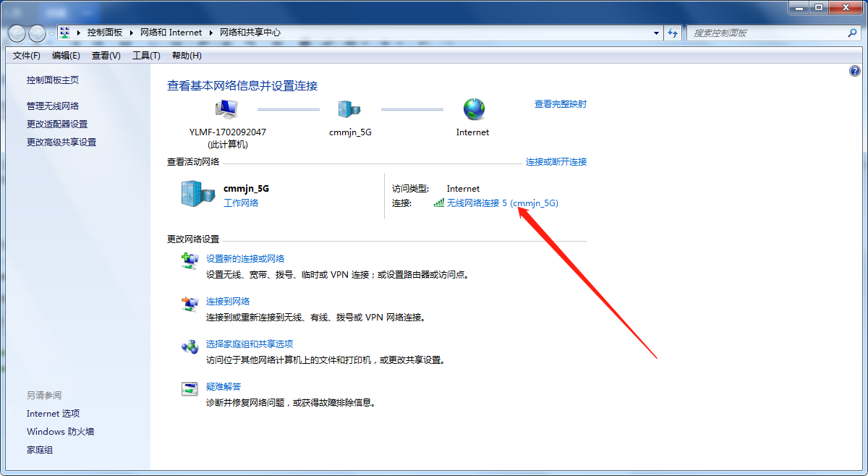Click in the 搜索控制面板 search box
868x476 pixels.
[x=767, y=33]
